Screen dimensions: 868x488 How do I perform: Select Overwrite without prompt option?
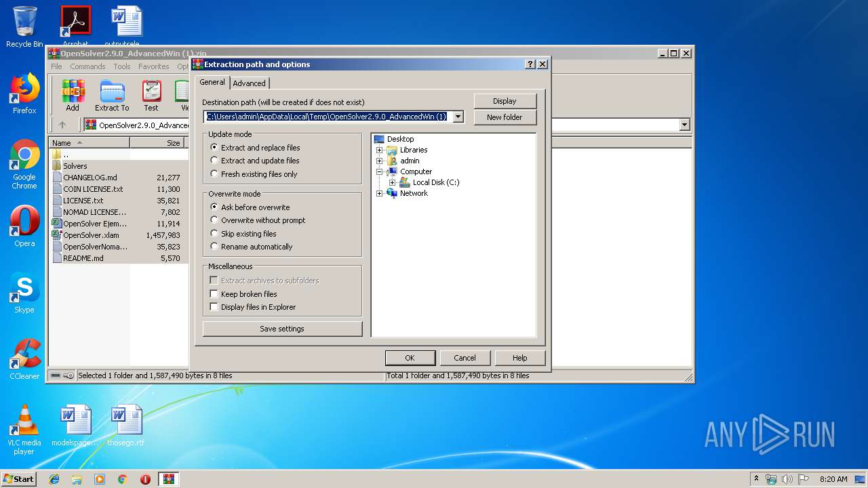click(x=258, y=220)
